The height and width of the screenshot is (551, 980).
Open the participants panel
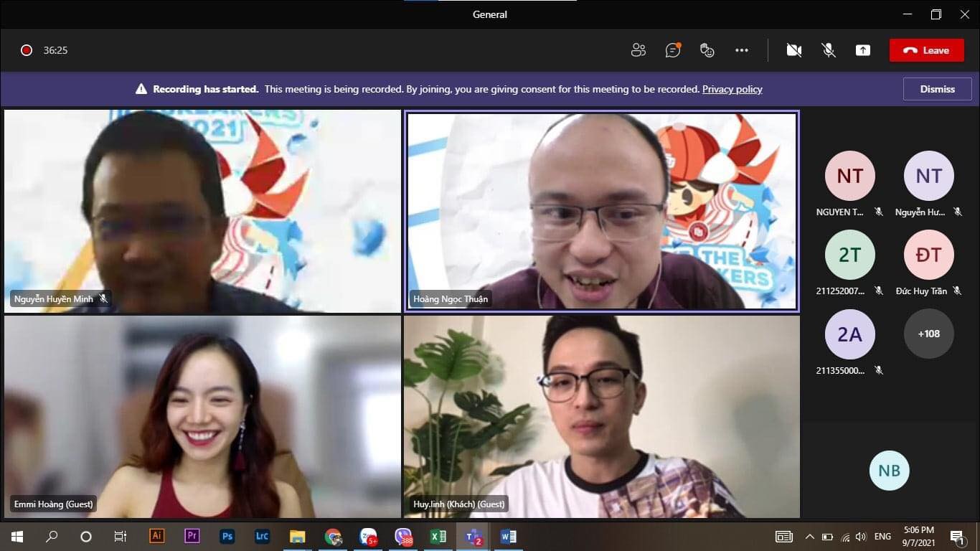pos(638,50)
